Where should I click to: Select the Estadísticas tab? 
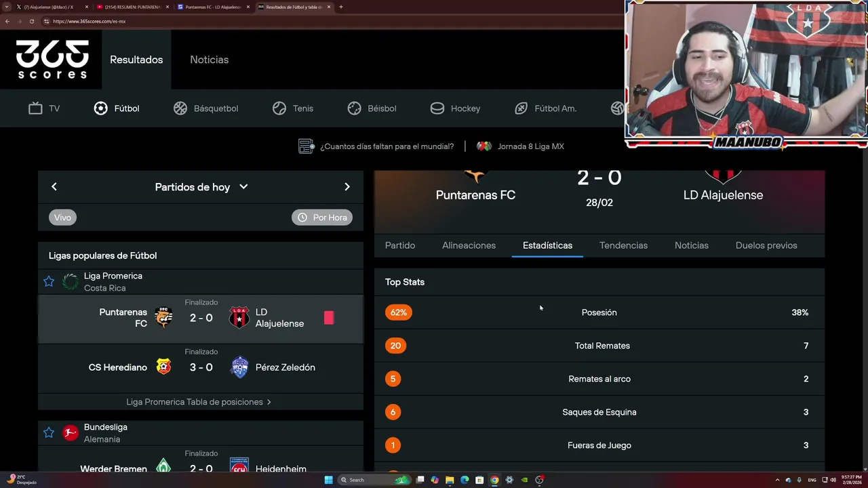[547, 245]
